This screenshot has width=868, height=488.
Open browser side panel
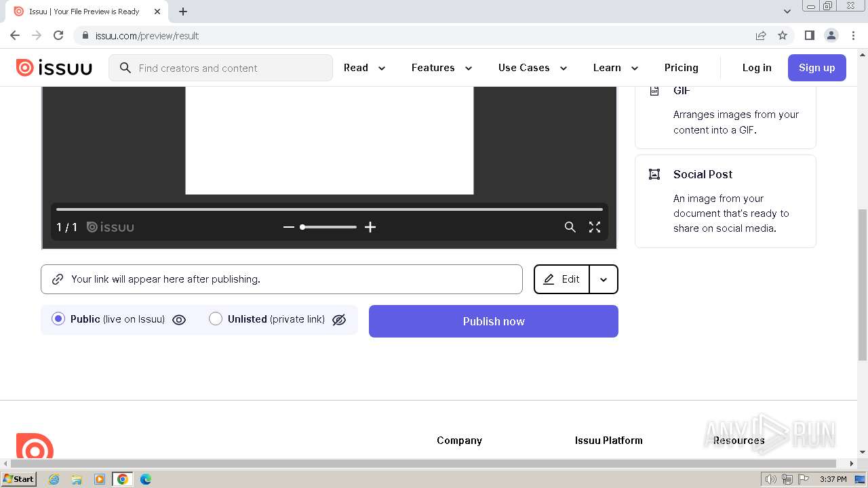coord(809,35)
